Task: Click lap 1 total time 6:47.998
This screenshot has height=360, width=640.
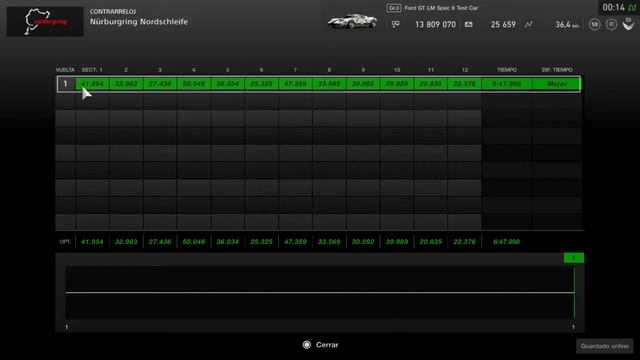Action: coord(507,84)
